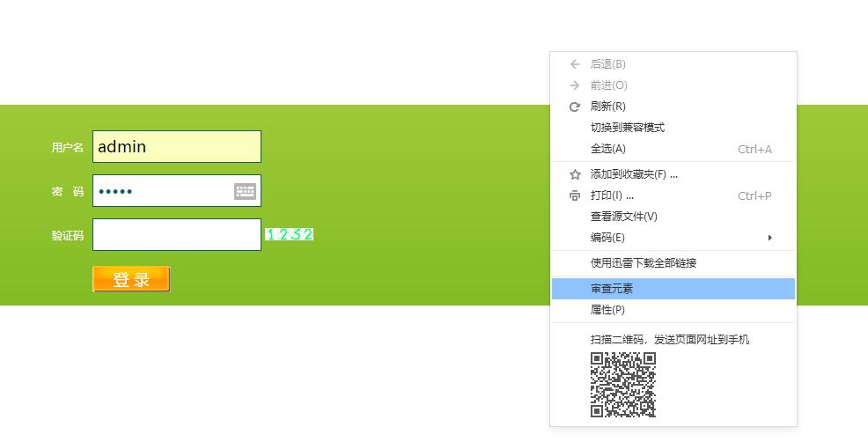The image size is (868, 442).
Task: Expand the 编码(E) submenu arrow
Action: 769,238
